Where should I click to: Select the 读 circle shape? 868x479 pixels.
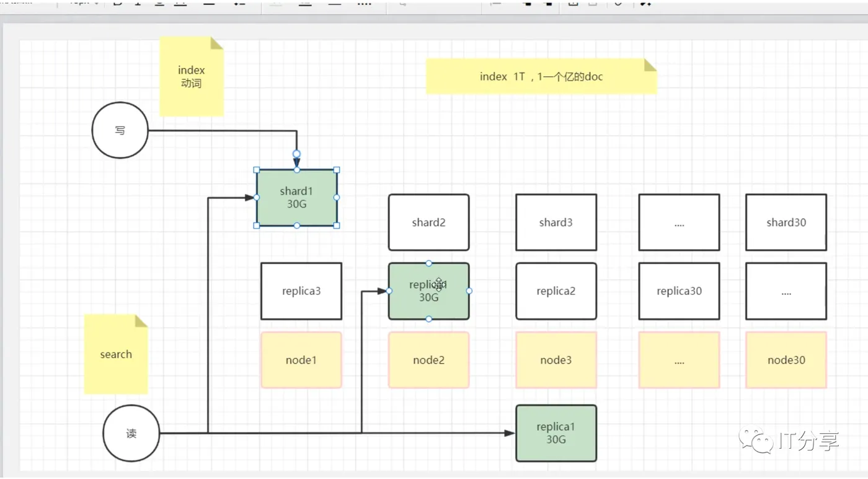click(131, 434)
